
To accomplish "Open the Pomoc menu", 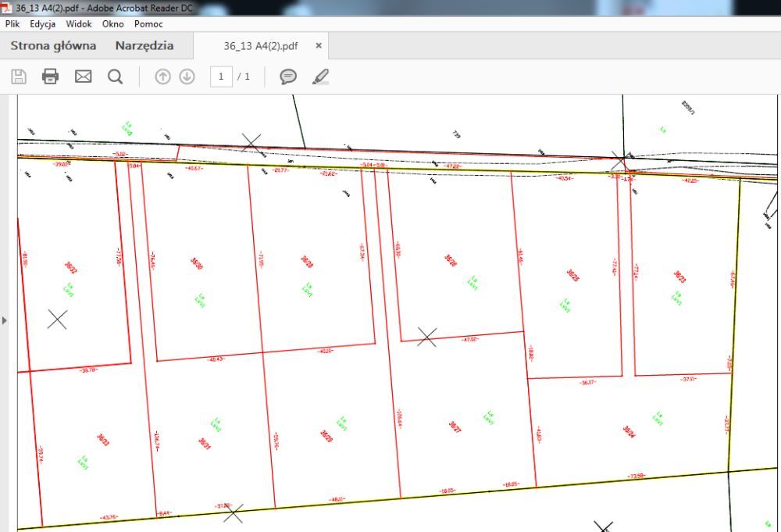I will 148,24.
